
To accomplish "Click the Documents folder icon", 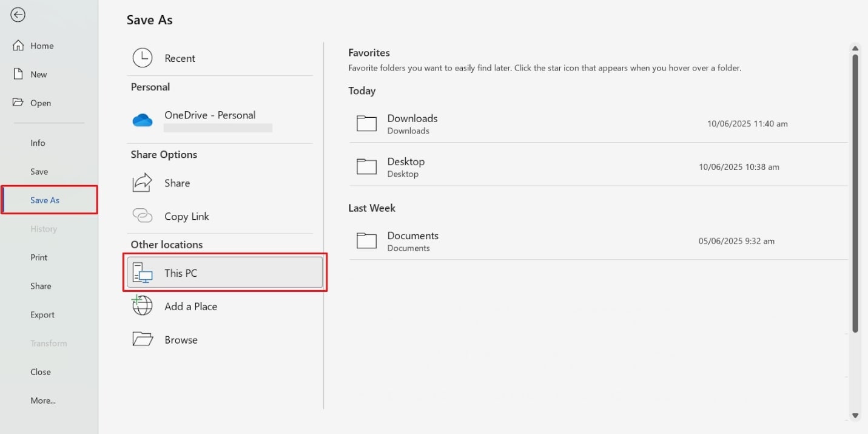I will click(366, 240).
